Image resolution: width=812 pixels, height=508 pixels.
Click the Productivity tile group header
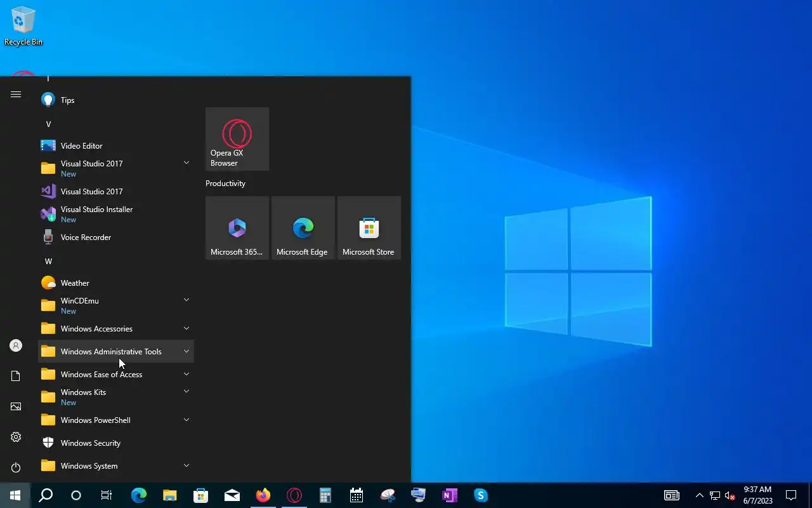point(225,184)
